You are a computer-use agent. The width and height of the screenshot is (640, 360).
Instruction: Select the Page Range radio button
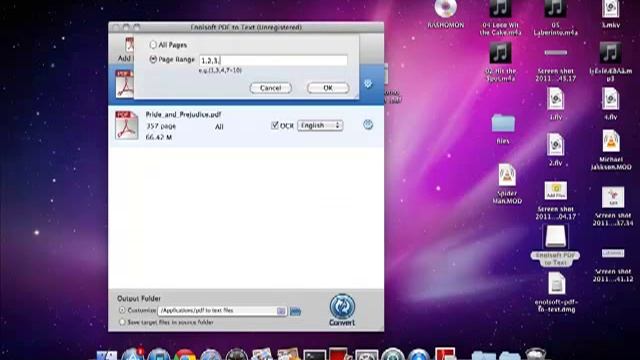[x=153, y=60]
